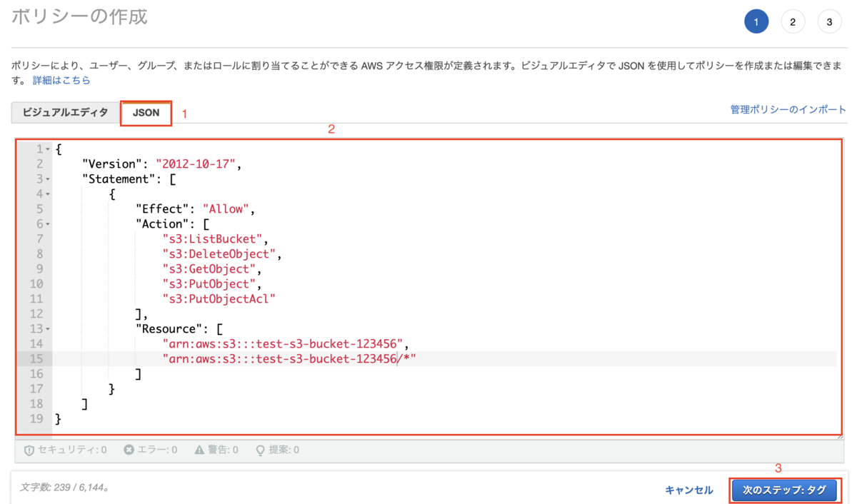Go to step 3 circle indicator
The height and width of the screenshot is (504, 857).
pos(829,22)
